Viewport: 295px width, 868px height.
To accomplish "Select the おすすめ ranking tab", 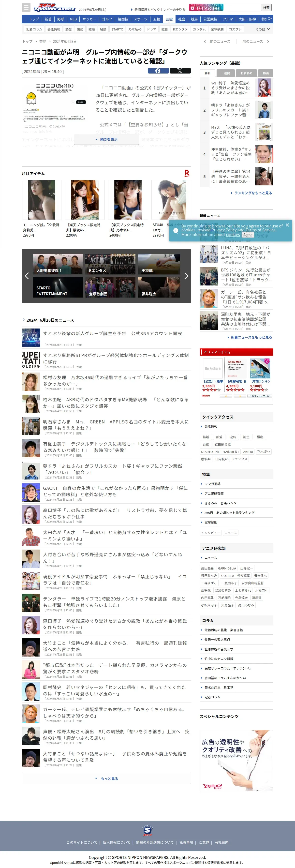I will 246,73.
